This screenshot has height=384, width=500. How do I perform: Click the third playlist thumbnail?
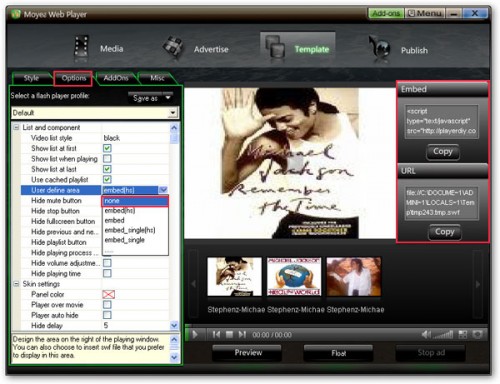[354, 277]
